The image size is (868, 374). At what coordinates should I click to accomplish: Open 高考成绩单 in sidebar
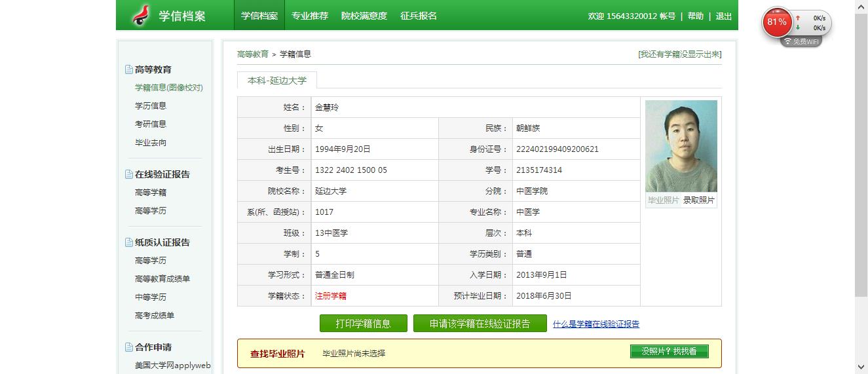coord(155,316)
